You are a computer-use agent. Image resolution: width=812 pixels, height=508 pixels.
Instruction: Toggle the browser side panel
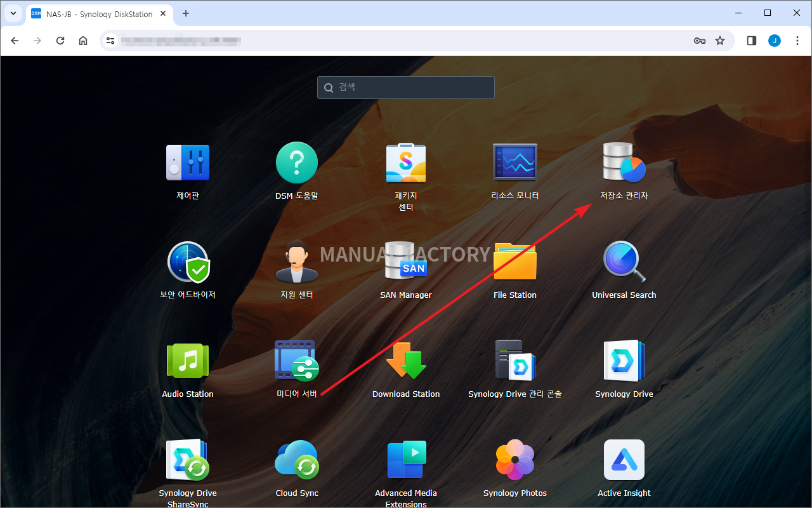click(x=752, y=41)
